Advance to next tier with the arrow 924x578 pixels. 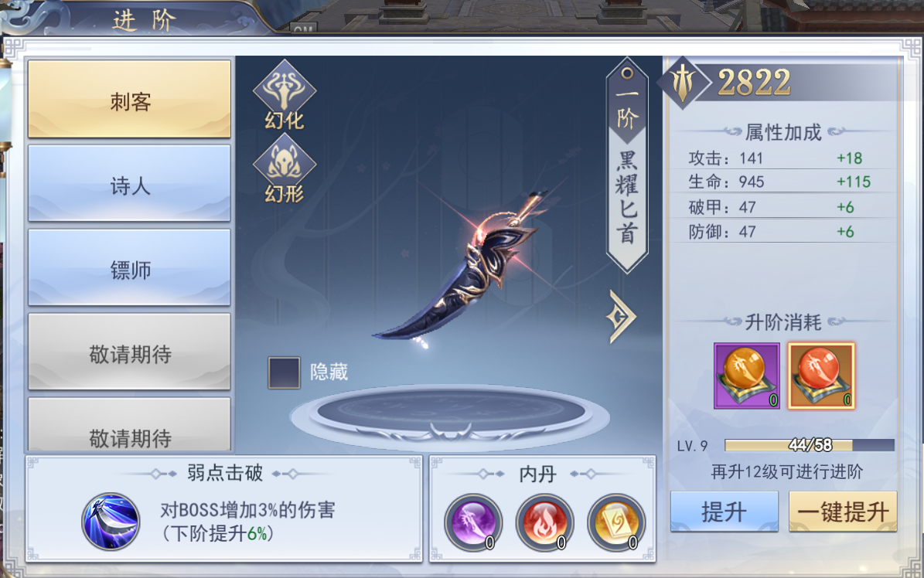point(621,316)
